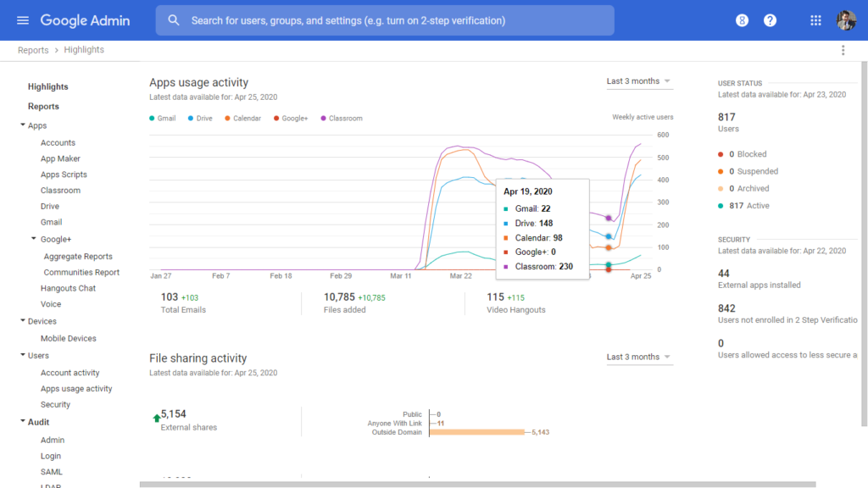The width and height of the screenshot is (868, 488).
Task: Click the horizontal scrollbar at bottom
Action: (478, 485)
